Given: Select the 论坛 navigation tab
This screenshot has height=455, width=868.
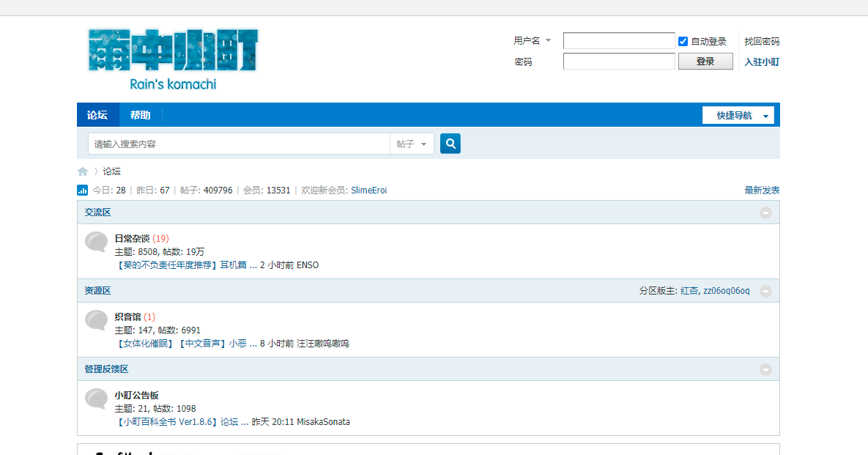Looking at the screenshot, I should (x=97, y=115).
